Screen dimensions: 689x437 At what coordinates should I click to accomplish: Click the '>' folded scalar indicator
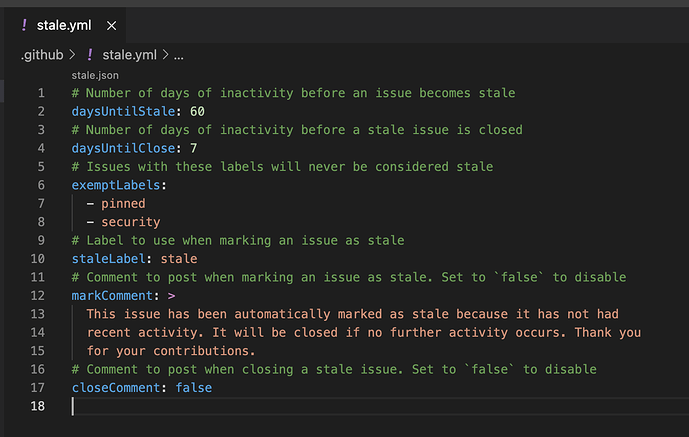click(171, 296)
